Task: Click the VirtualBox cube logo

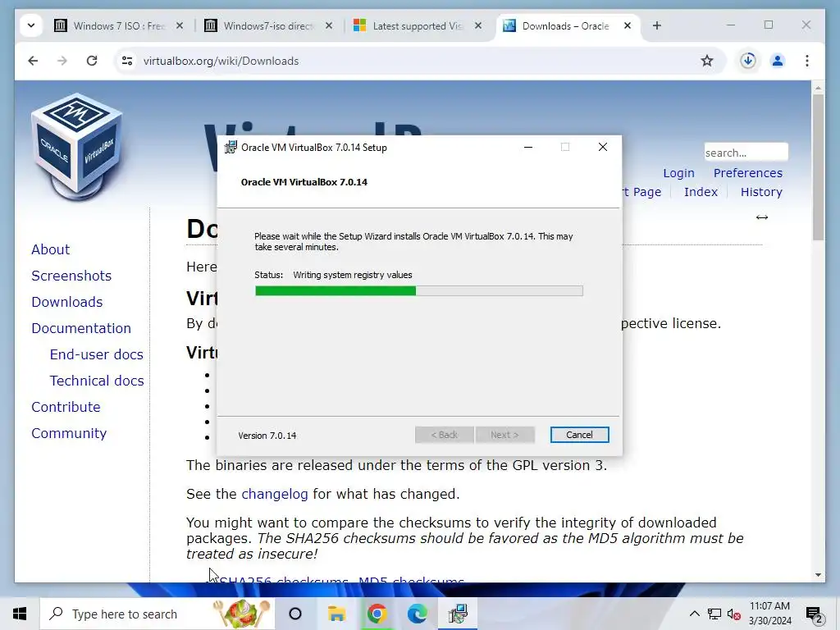Action: pos(78,146)
